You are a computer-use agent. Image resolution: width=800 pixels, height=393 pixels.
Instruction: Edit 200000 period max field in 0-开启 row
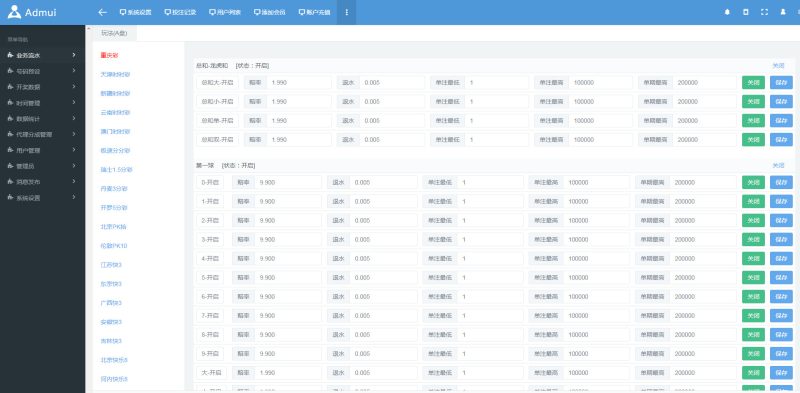point(703,182)
